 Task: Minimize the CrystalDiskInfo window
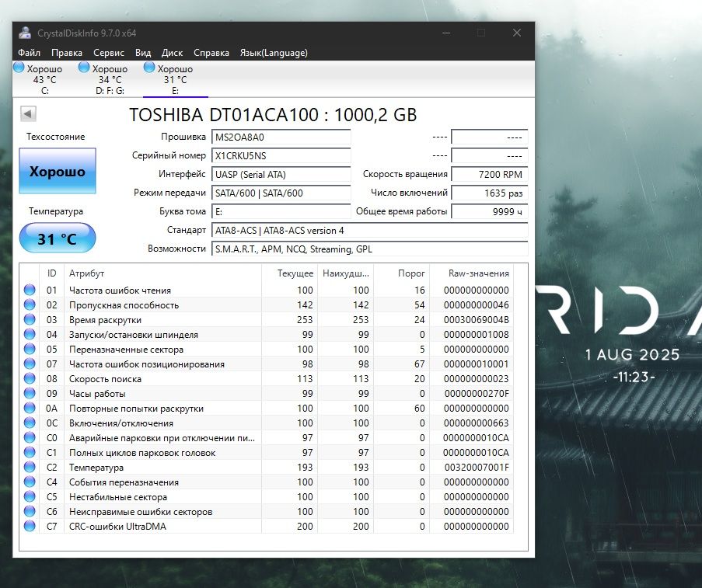pyautogui.click(x=446, y=33)
